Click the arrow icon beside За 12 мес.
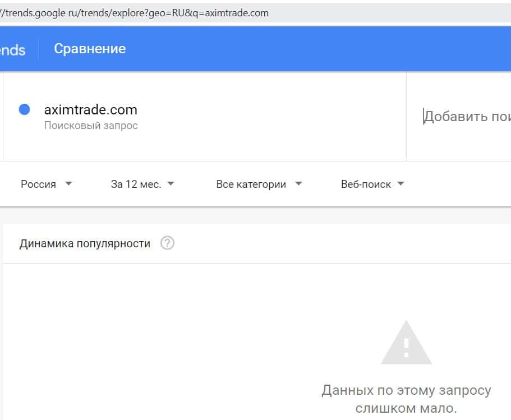The image size is (511, 420). [171, 184]
